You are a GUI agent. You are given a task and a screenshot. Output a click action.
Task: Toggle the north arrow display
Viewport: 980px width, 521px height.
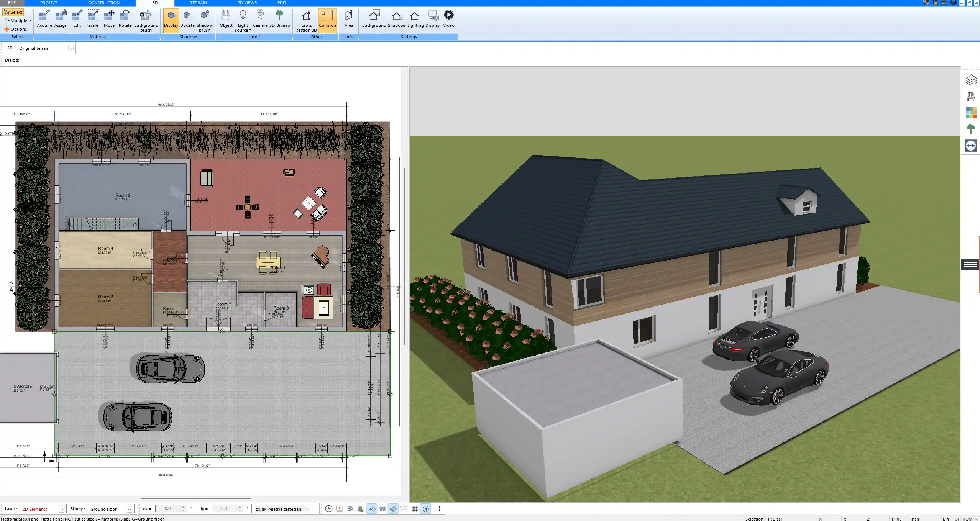pyautogui.click(x=425, y=509)
